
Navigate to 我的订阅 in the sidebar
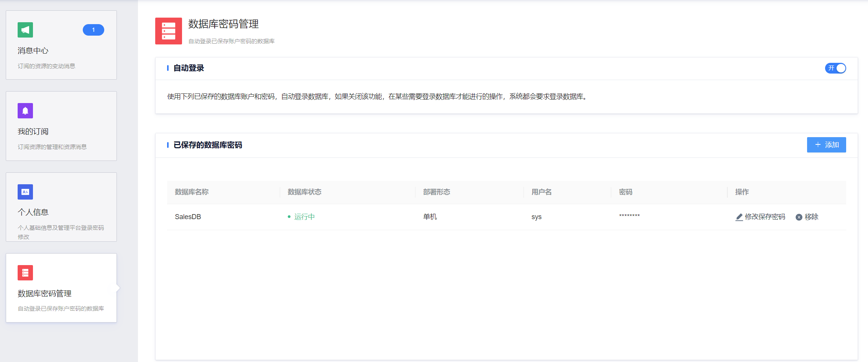33,131
